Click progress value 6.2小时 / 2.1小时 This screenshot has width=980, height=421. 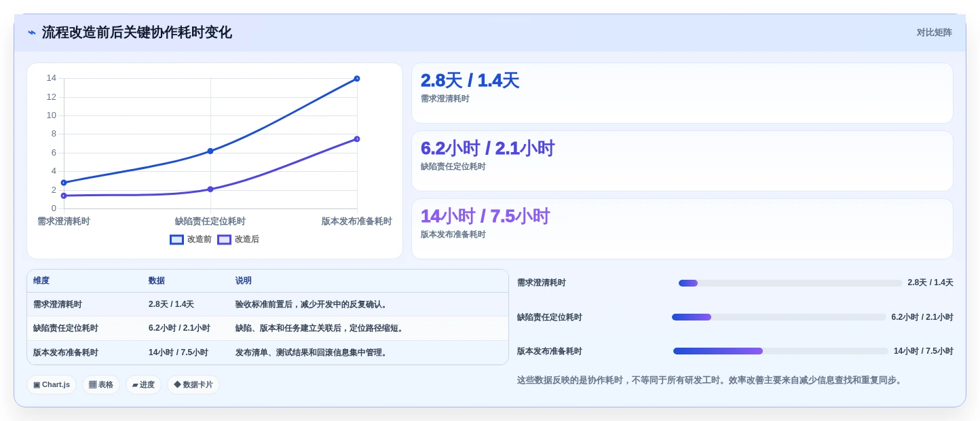(922, 317)
